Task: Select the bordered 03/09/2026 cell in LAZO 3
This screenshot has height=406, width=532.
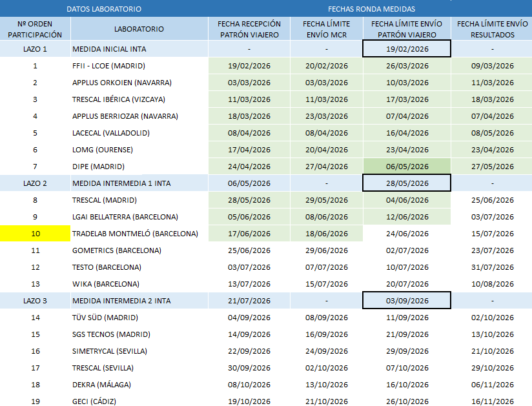Action: click(407, 301)
